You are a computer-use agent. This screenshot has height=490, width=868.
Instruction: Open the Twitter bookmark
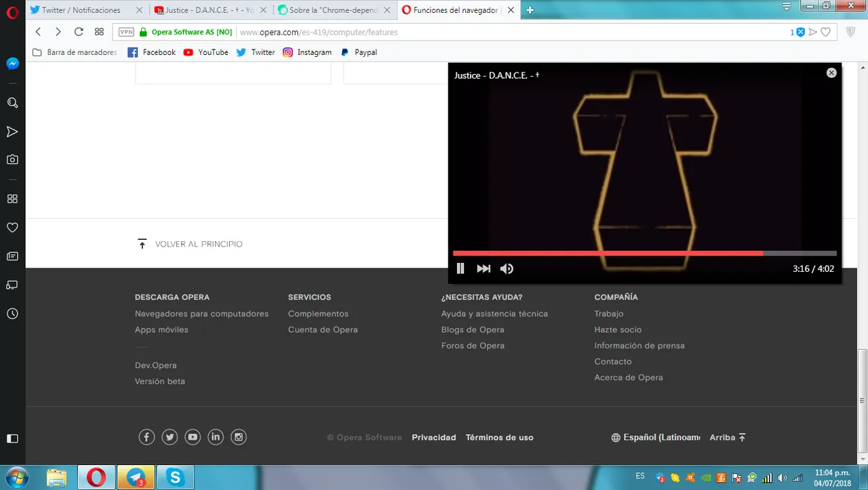(255, 52)
